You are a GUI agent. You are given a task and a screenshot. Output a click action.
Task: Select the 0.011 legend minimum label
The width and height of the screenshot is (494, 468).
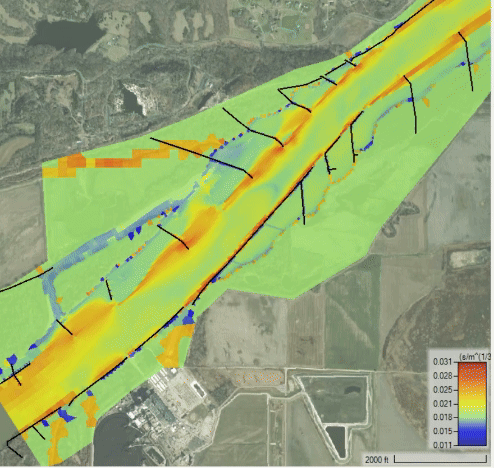[x=442, y=445]
